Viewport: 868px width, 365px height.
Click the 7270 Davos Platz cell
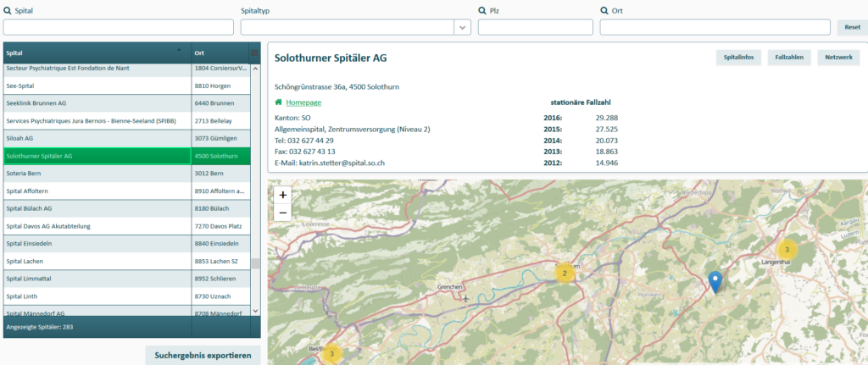click(x=221, y=226)
